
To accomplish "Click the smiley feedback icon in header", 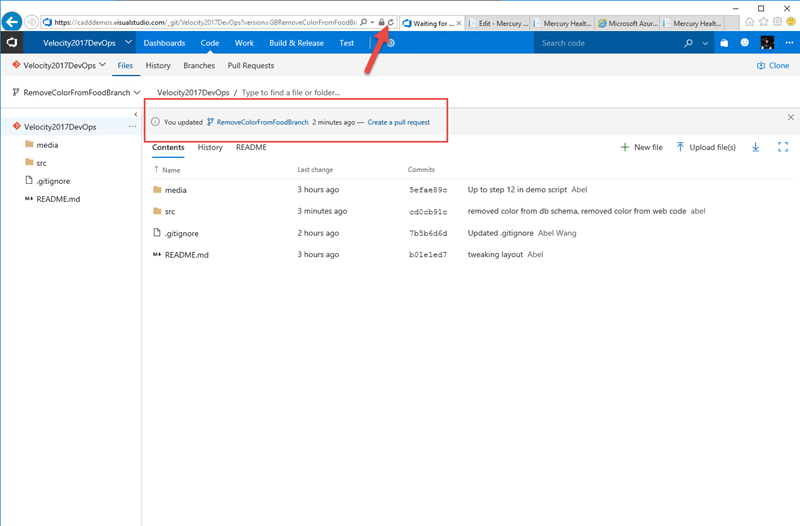I will pos(745,43).
